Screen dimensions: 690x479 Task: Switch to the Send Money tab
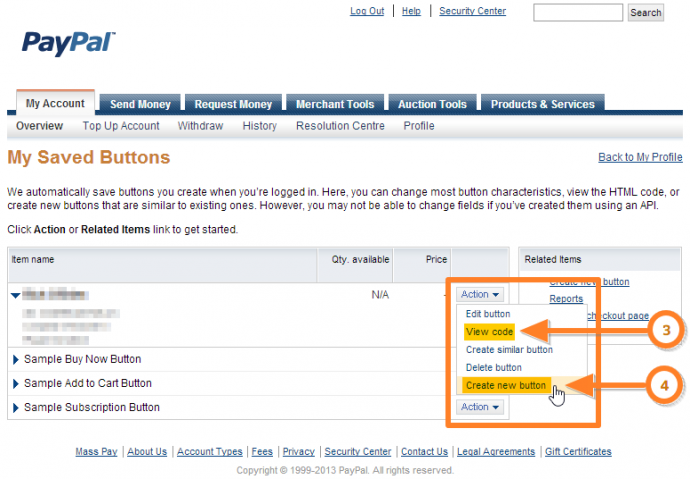140,104
